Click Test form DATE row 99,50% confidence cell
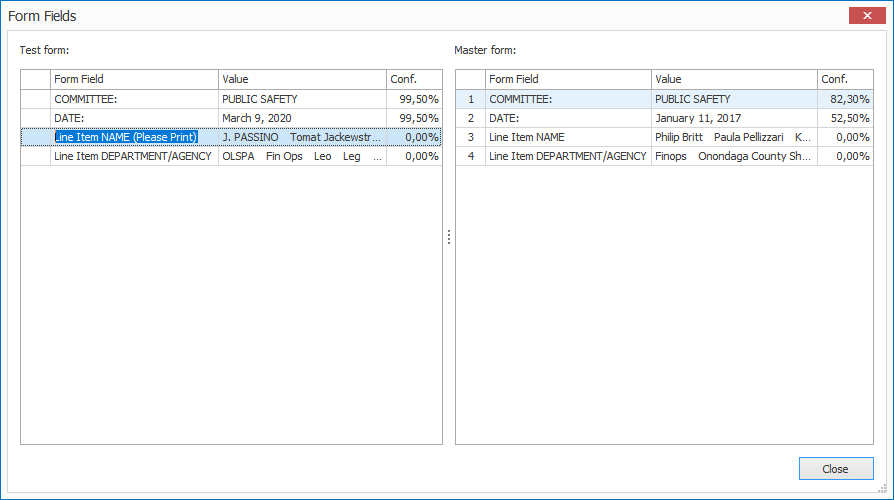The height and width of the screenshot is (500, 894). click(x=415, y=118)
